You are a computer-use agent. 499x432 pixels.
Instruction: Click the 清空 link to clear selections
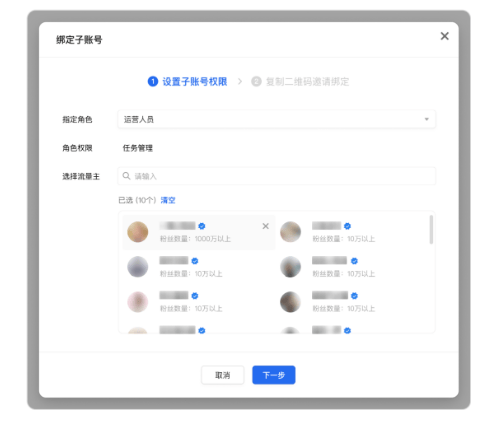tap(168, 200)
